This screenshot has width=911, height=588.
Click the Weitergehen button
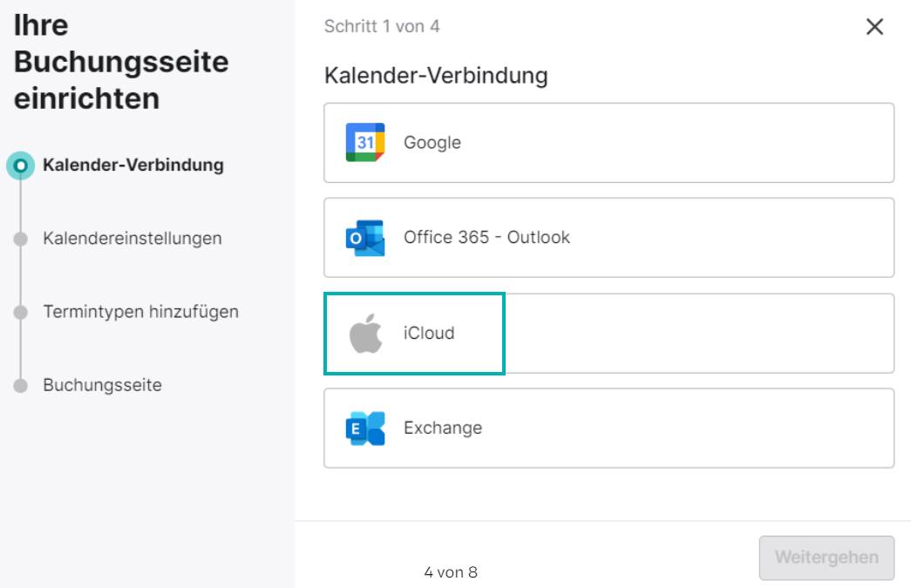[826, 558]
